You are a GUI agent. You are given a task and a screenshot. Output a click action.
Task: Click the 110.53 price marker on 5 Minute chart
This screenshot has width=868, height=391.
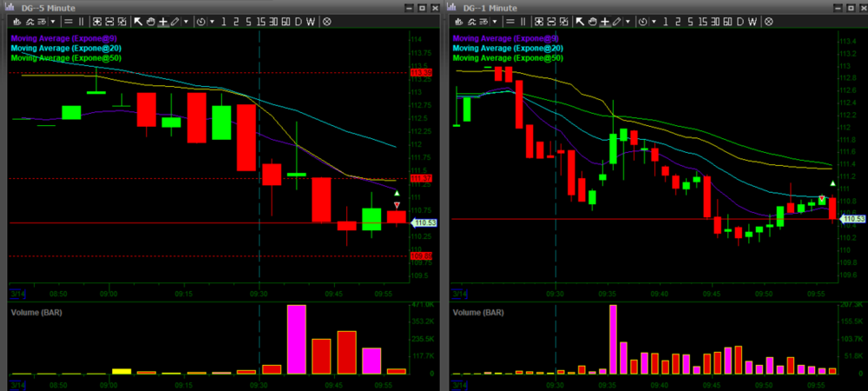[x=424, y=223]
